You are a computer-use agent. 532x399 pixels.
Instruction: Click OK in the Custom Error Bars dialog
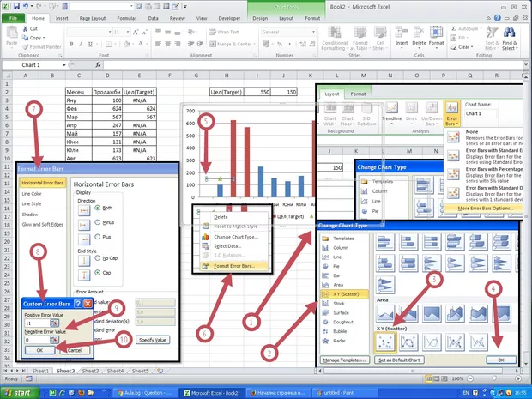[39, 350]
